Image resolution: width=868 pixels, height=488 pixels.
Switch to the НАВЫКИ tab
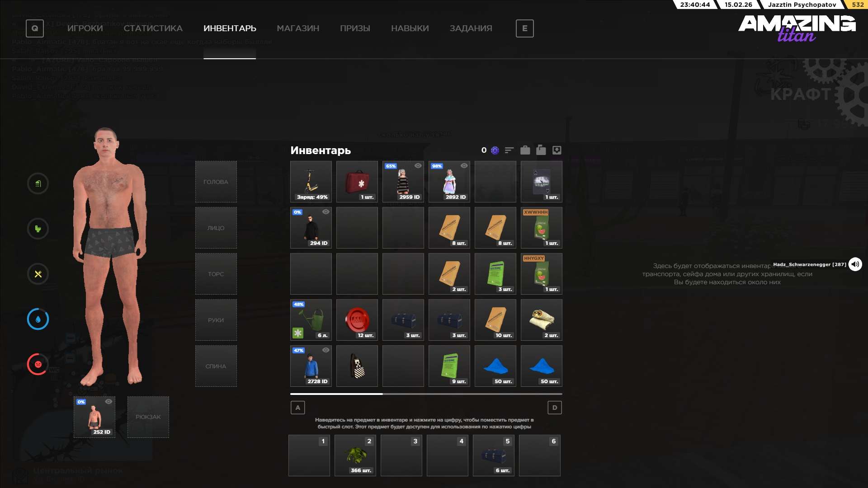[410, 28]
